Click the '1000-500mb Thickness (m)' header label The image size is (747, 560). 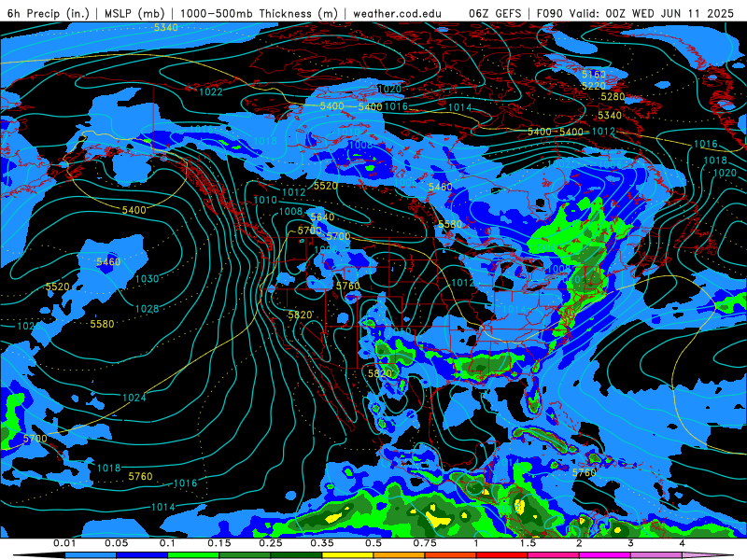[260, 13]
